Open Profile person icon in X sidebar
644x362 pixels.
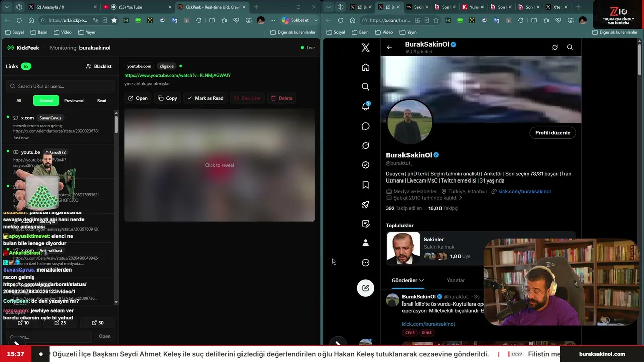click(x=366, y=243)
